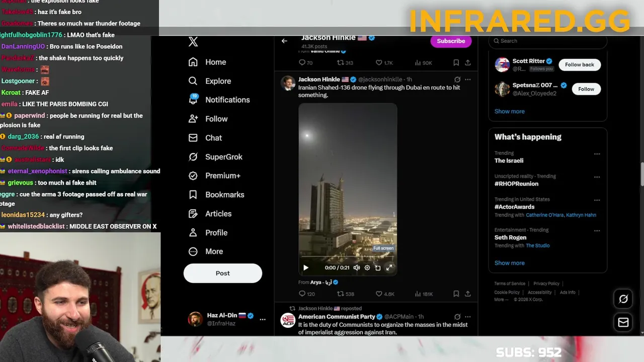Viewport: 644px width, 362px height.
Task: Open more options for Seth Rogen trend
Action: (597, 231)
